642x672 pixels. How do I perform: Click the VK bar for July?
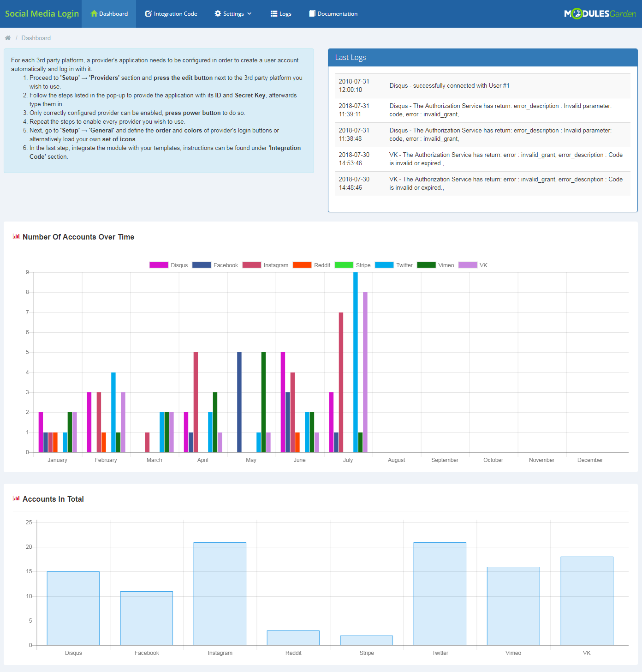point(365,372)
